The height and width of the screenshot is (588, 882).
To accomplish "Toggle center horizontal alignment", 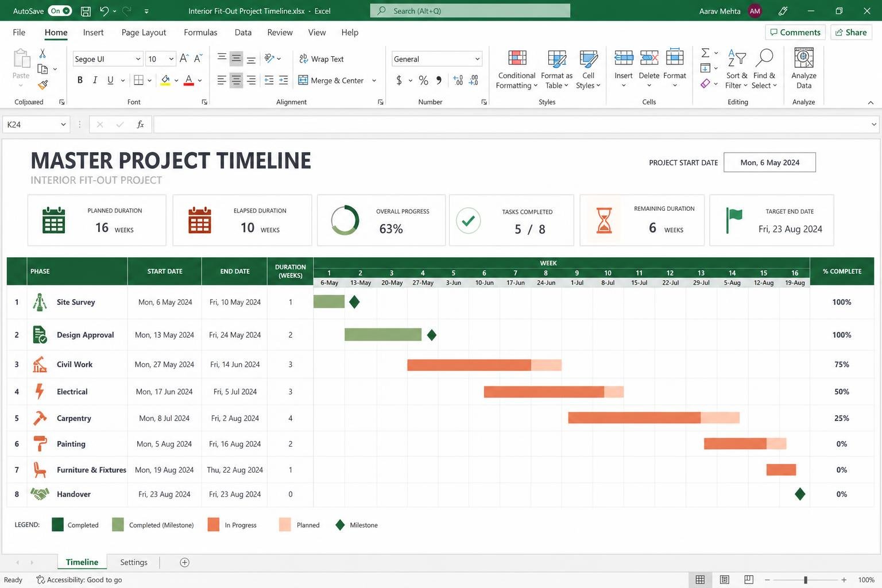I will [x=236, y=80].
